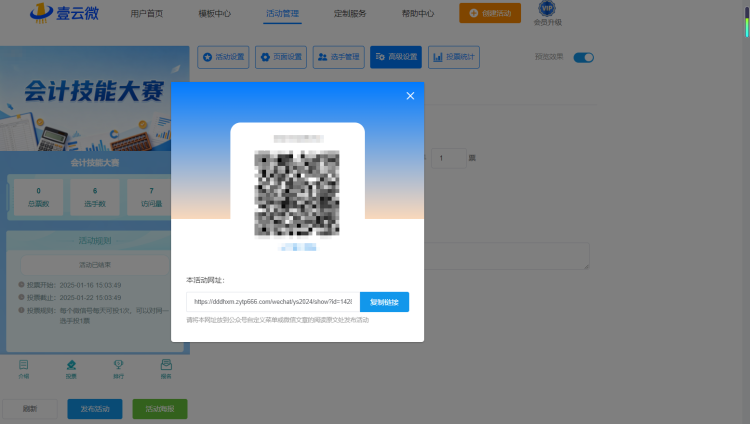Viewport: 750px width, 424px height.
Task: Click the blue 发布活动 button
Action: coord(95,409)
